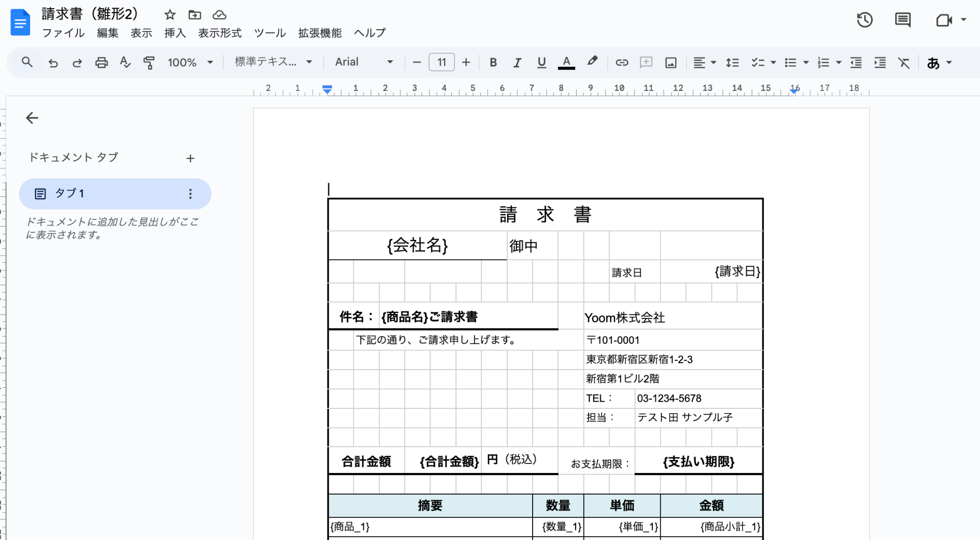Star the document 請求書（雛形2）

click(170, 15)
